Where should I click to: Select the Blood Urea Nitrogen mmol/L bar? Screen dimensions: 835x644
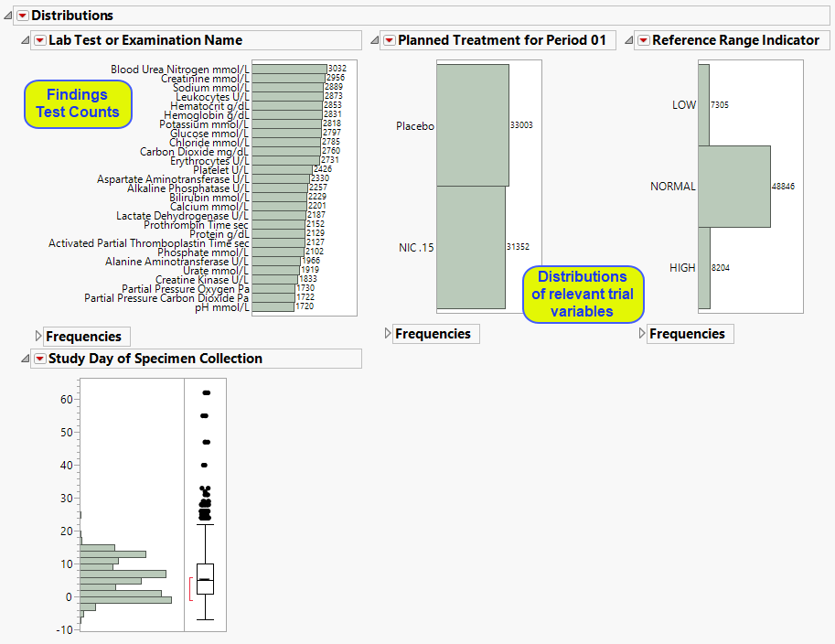[x=289, y=70]
